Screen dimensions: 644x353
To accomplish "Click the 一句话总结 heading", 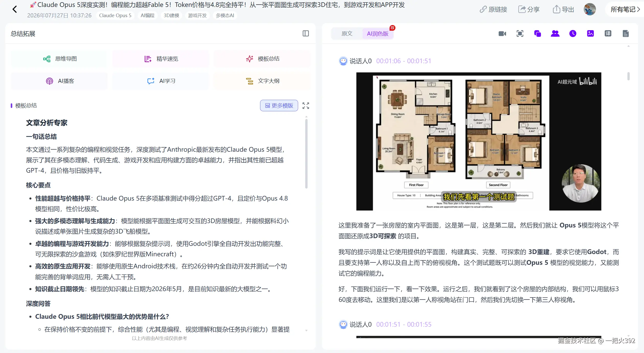I will [x=41, y=137].
